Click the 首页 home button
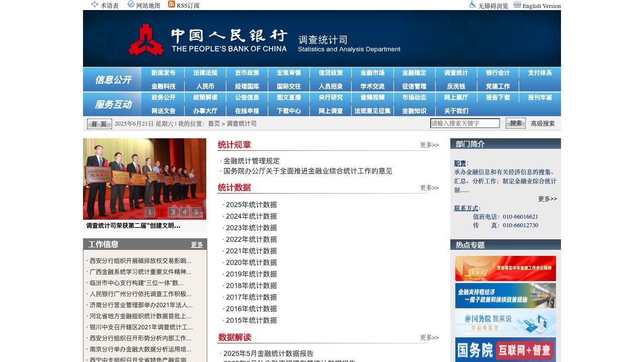 click(x=100, y=124)
